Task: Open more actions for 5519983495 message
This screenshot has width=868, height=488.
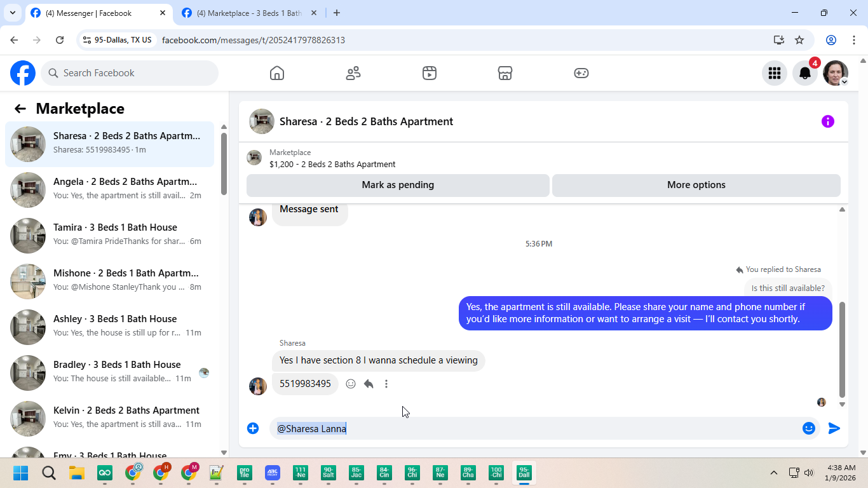Action: pos(386,384)
